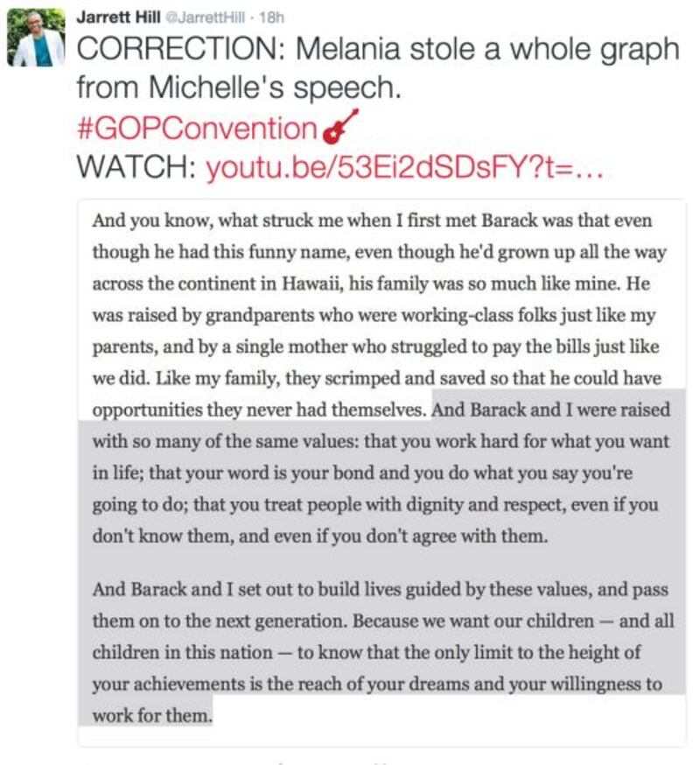This screenshot has width=700, height=765.
Task: Click the line starting "And you know, what struck me"
Action: click(262, 221)
